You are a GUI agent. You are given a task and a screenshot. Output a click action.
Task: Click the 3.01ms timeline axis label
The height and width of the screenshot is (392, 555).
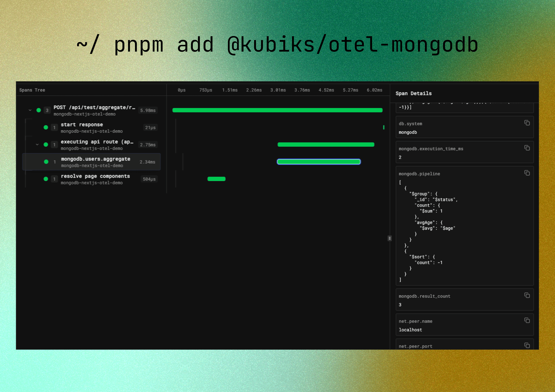278,90
